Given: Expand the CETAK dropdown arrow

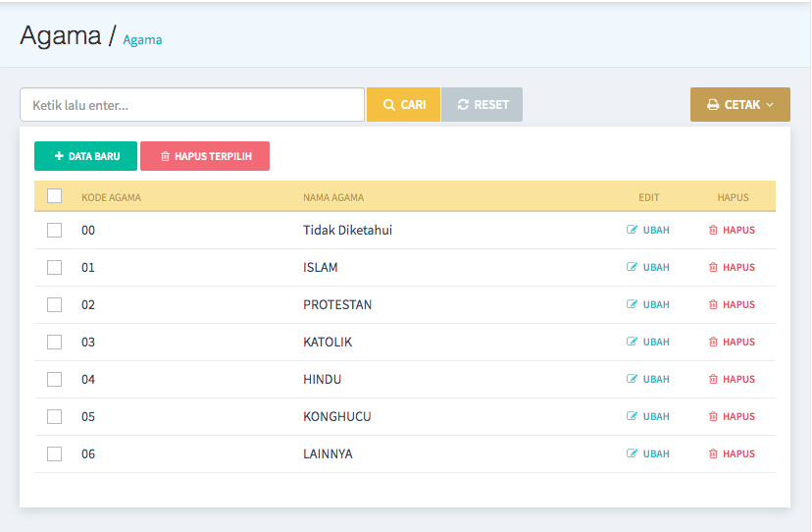Looking at the screenshot, I should [x=770, y=105].
